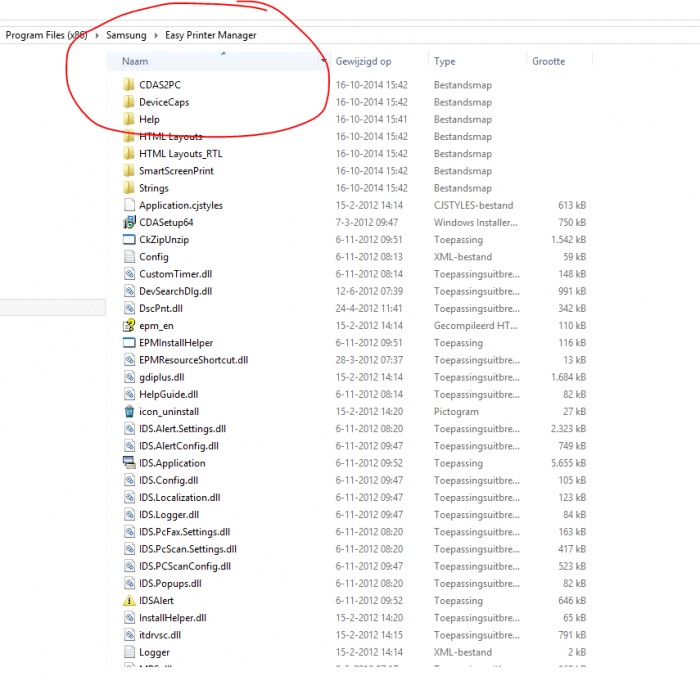The image size is (700, 681).
Task: Open the Naam column filter dropdown arrow
Action: tap(323, 61)
